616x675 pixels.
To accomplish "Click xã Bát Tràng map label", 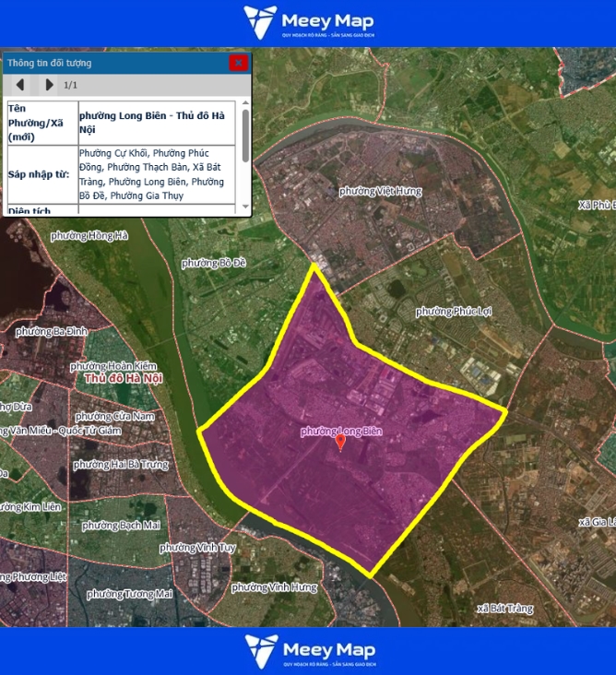I will coord(504,609).
